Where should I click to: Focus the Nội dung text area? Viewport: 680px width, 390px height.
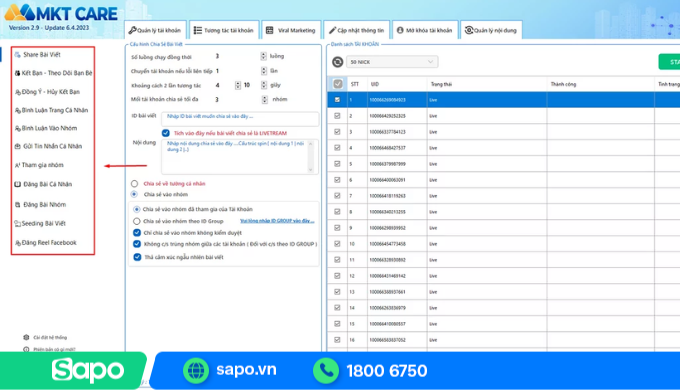point(240,157)
